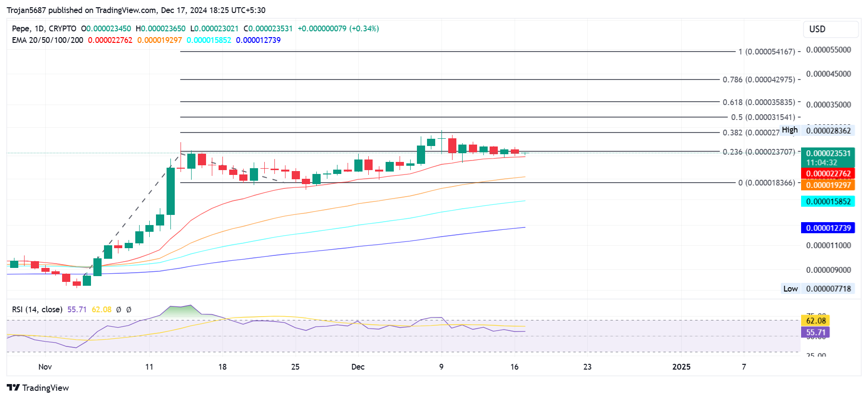Click the 16 date on time axis
This screenshot has width=868, height=399.
(515, 367)
